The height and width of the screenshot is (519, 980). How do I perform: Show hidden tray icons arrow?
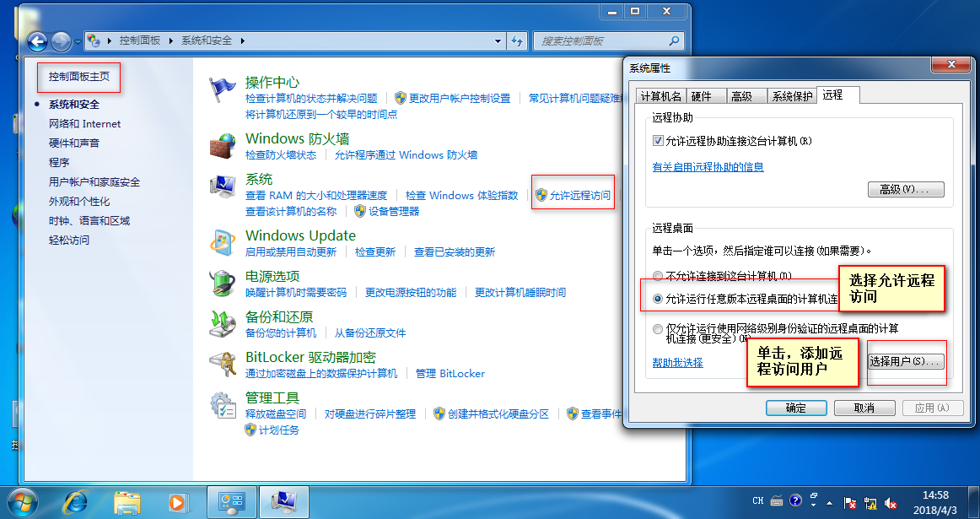pos(829,503)
